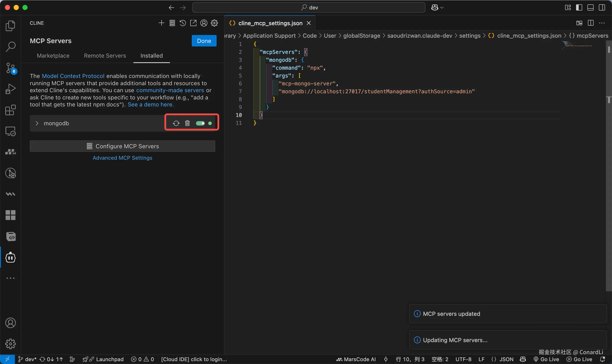Disable the mongodb server toggle
Image resolution: width=612 pixels, height=364 pixels.
coord(200,123)
